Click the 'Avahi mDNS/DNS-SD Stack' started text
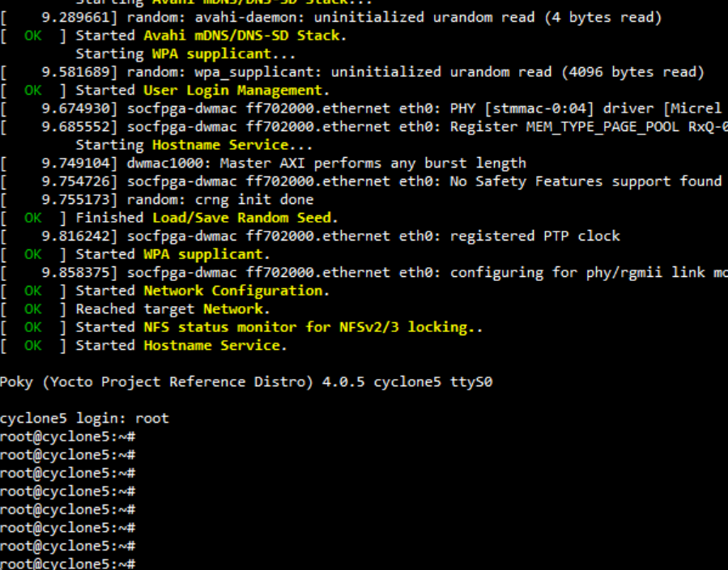Image resolution: width=728 pixels, height=570 pixels. pyautogui.click(x=245, y=36)
